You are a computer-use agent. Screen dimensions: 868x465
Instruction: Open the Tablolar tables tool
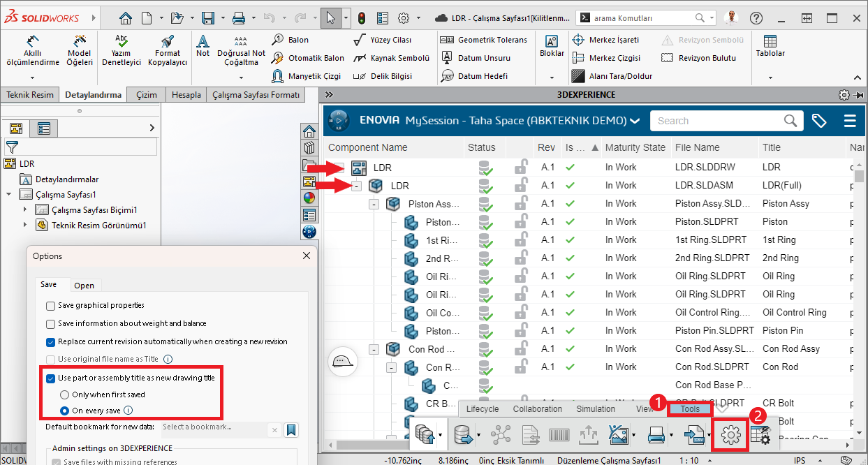[x=770, y=46]
